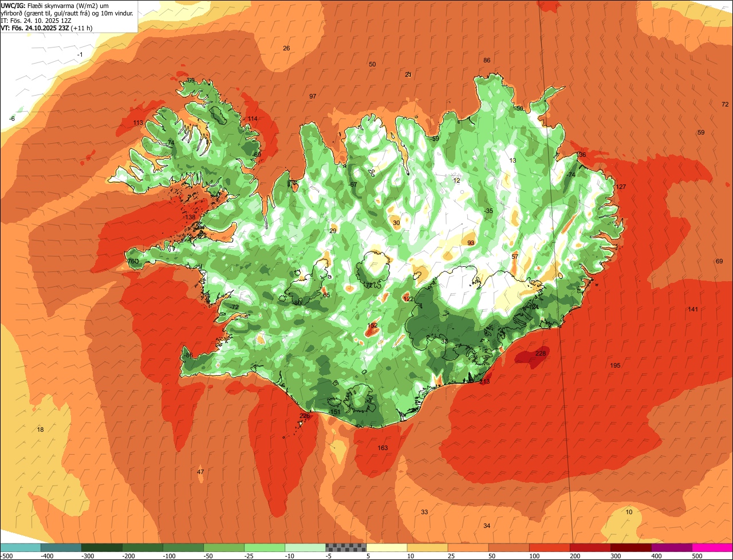
Task: Click the map value '-67' in northern Iceland
Action: tap(353, 184)
